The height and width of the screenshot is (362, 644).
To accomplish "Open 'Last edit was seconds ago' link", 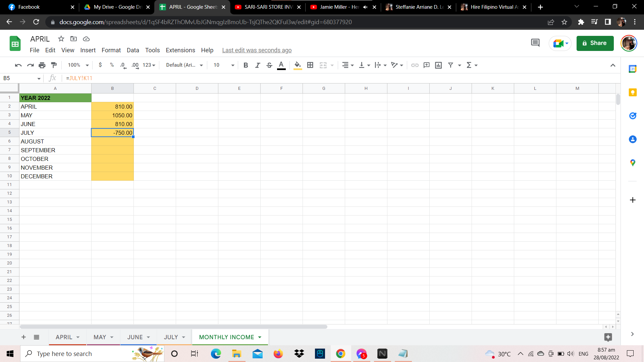I will 257,50.
